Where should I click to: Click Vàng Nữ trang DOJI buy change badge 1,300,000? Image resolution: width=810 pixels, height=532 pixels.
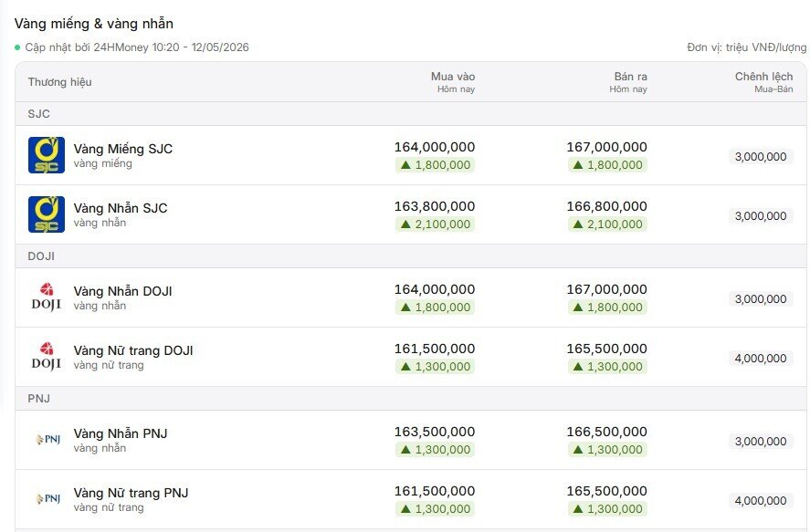pyautogui.click(x=436, y=367)
